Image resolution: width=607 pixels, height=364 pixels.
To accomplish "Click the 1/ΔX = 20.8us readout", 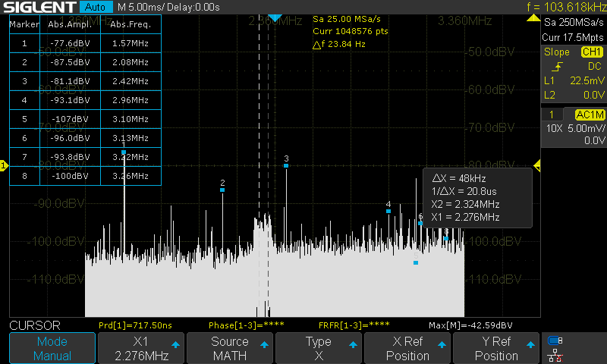I will 464,191.
